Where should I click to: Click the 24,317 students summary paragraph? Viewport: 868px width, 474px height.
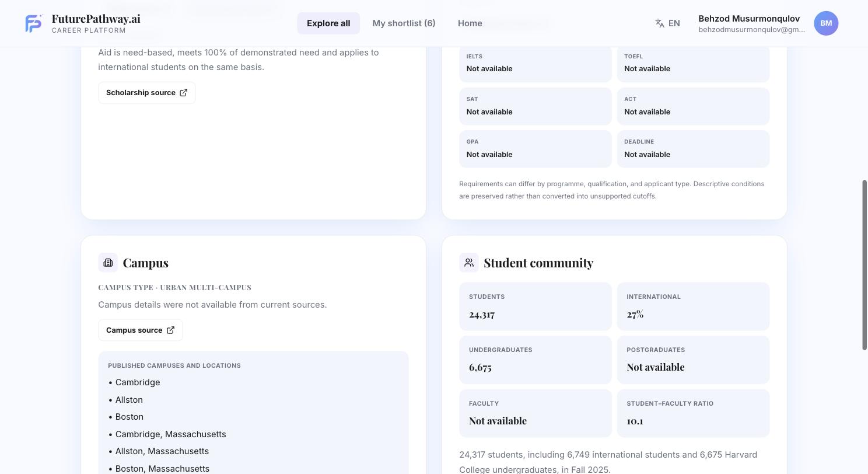[608, 461]
